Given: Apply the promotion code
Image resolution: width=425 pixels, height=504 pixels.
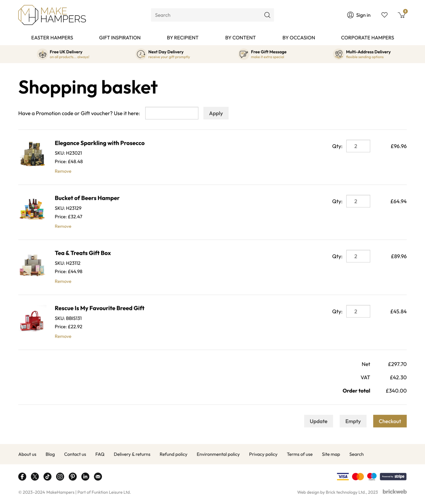Looking at the screenshot, I should point(216,113).
